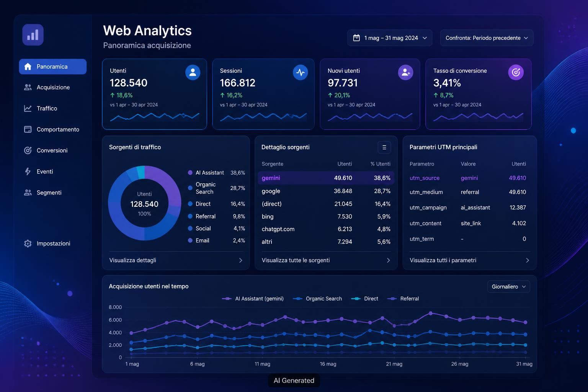
Task: Click the Comportamento window icon
Action: point(28,129)
